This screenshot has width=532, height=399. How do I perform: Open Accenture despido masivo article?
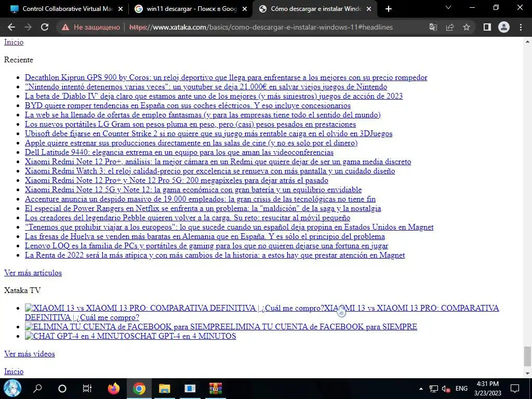click(x=200, y=199)
